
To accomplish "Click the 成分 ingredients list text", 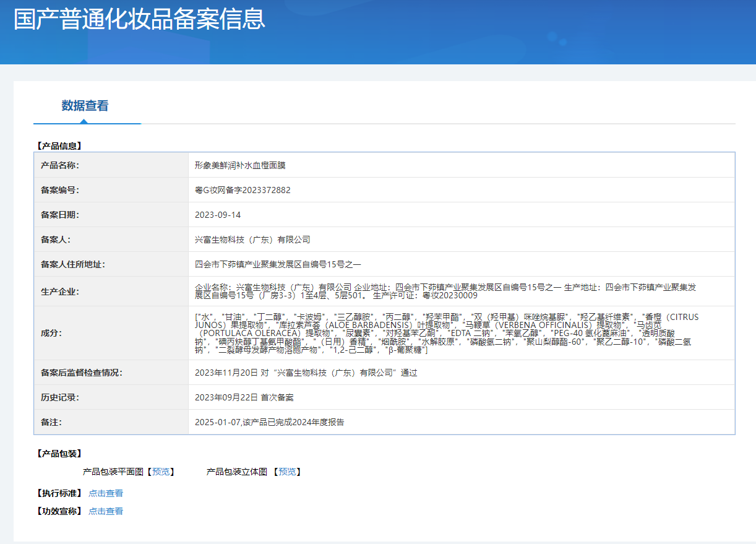I will [x=445, y=334].
